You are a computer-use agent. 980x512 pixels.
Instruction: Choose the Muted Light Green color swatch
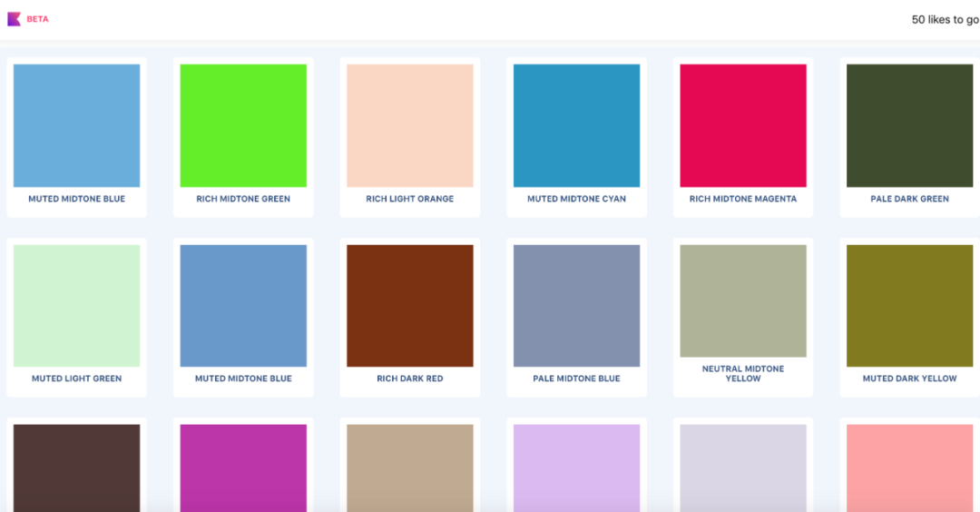77,306
